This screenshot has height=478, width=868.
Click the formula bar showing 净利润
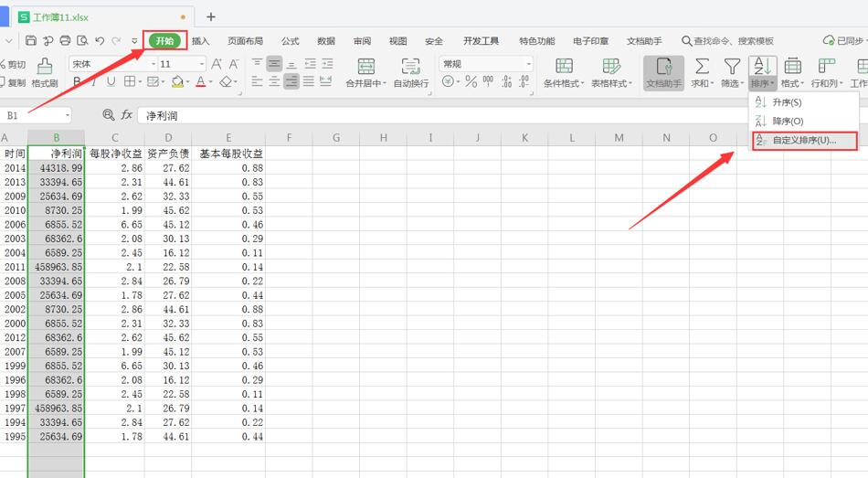[x=443, y=115]
